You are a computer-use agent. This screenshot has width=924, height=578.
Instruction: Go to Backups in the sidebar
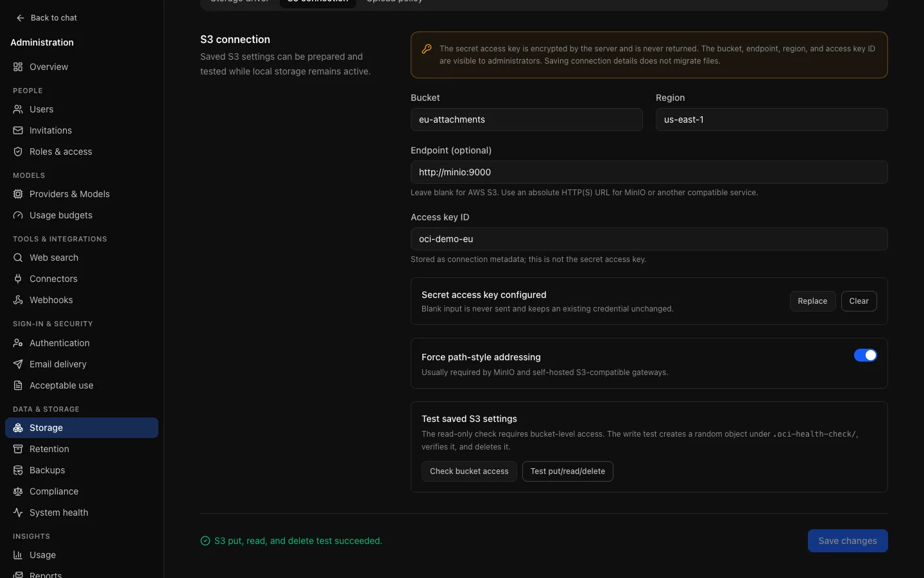pos(81,470)
